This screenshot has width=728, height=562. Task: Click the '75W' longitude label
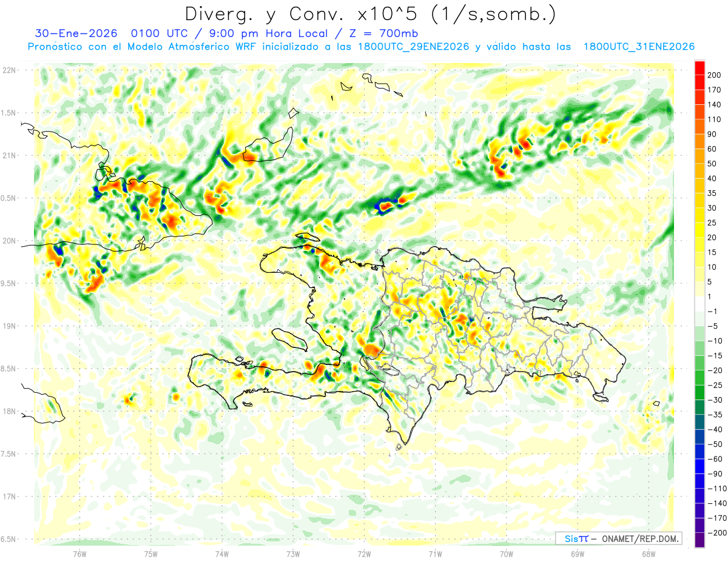[x=151, y=554]
